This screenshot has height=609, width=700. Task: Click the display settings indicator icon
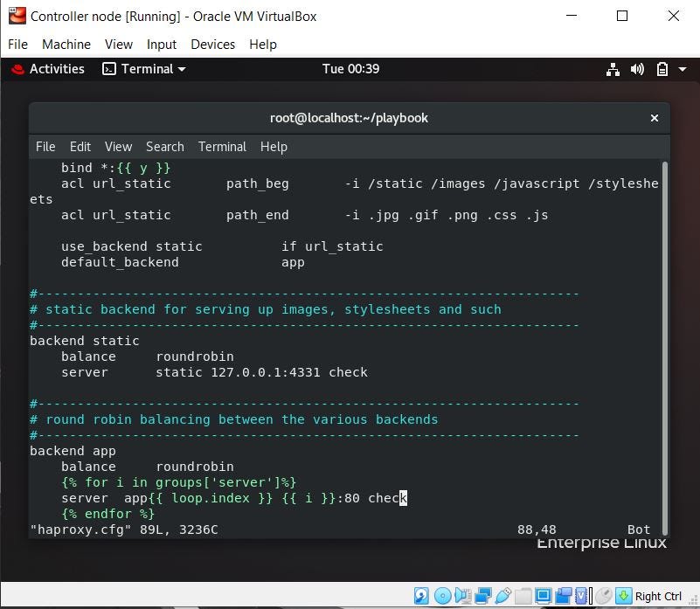click(544, 596)
